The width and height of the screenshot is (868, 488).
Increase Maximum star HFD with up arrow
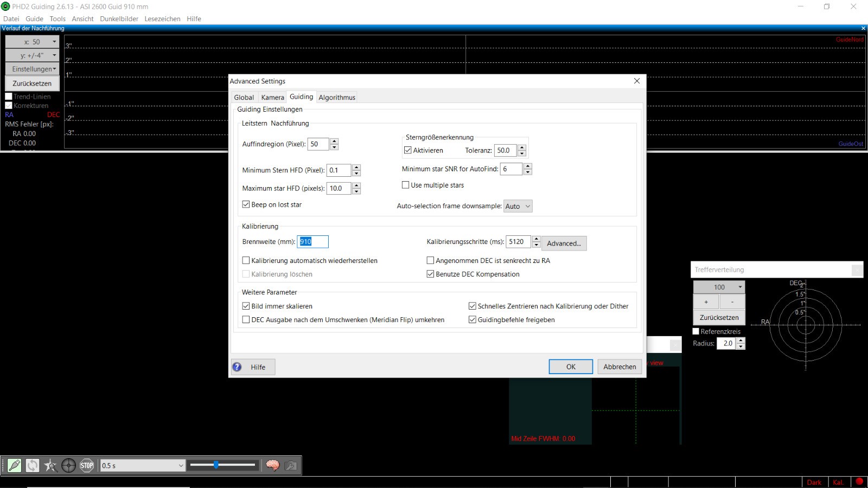[x=356, y=185]
